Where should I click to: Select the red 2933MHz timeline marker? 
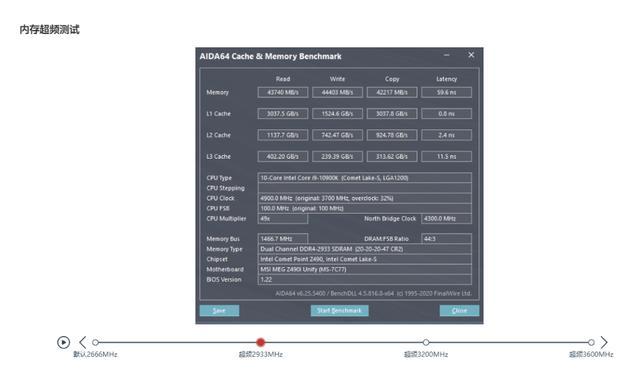coord(260,342)
